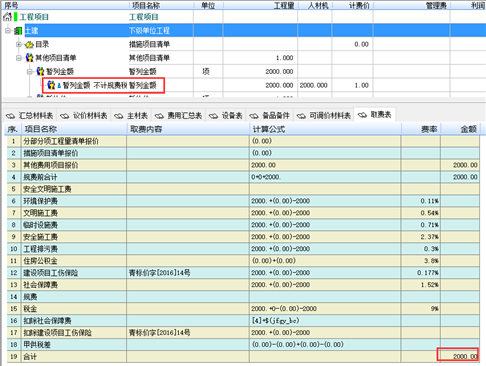This screenshot has width=486, height=366.
Task: Click the 3.8% rate for 住房公积金
Action: tap(421, 261)
